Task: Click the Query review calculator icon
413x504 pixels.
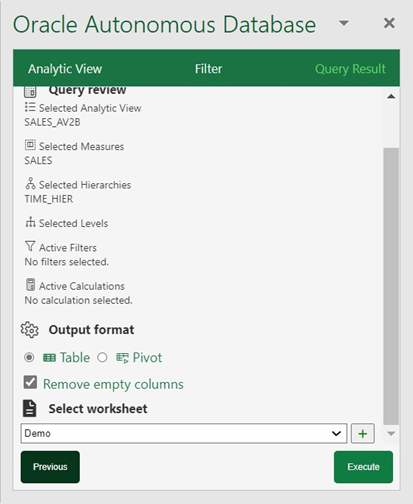Action: 30,91
